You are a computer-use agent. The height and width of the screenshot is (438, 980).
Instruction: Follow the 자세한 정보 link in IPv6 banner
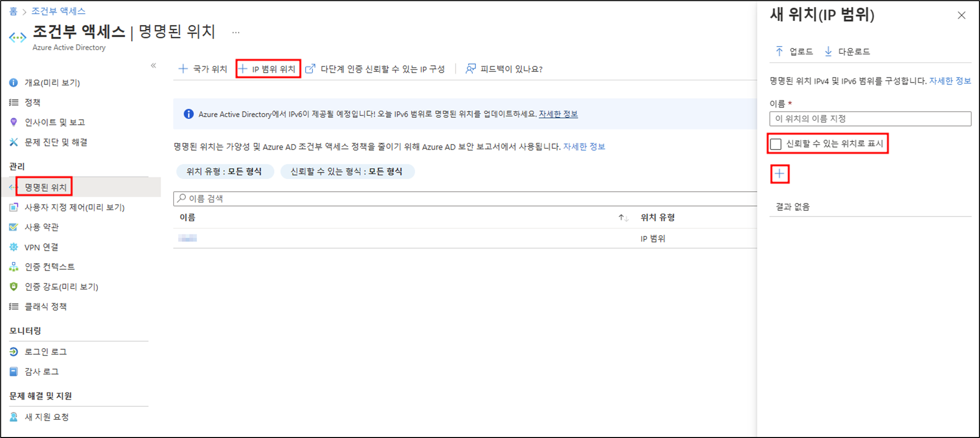[558, 114]
